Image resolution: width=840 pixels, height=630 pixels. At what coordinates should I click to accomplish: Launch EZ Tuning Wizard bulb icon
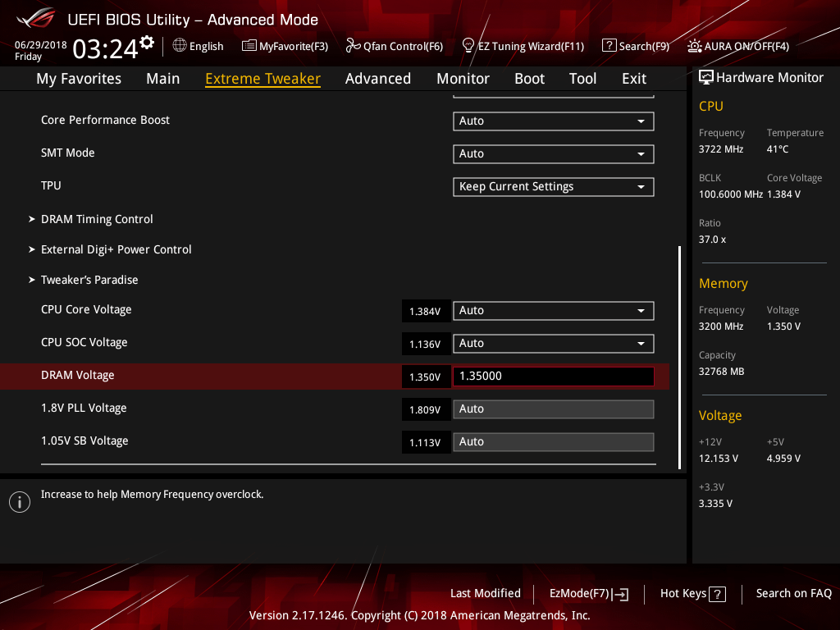468,46
